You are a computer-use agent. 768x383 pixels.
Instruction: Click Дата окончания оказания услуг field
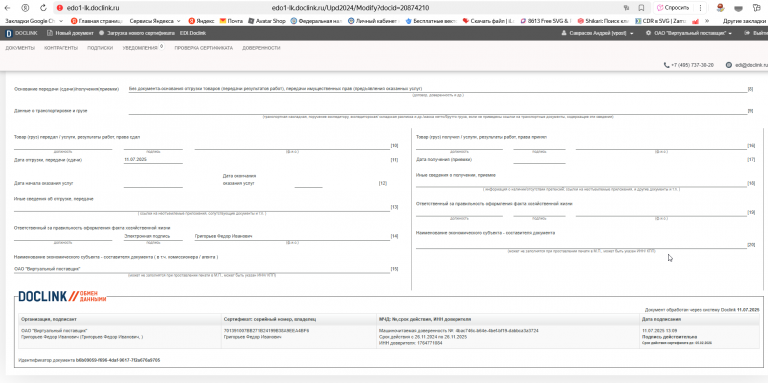[x=308, y=183]
